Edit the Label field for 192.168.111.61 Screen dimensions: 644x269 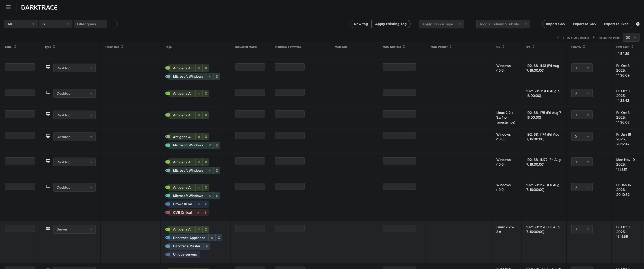coord(20,67)
